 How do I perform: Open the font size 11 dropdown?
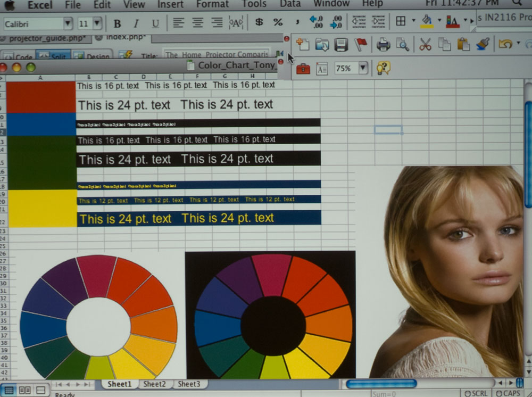point(97,23)
